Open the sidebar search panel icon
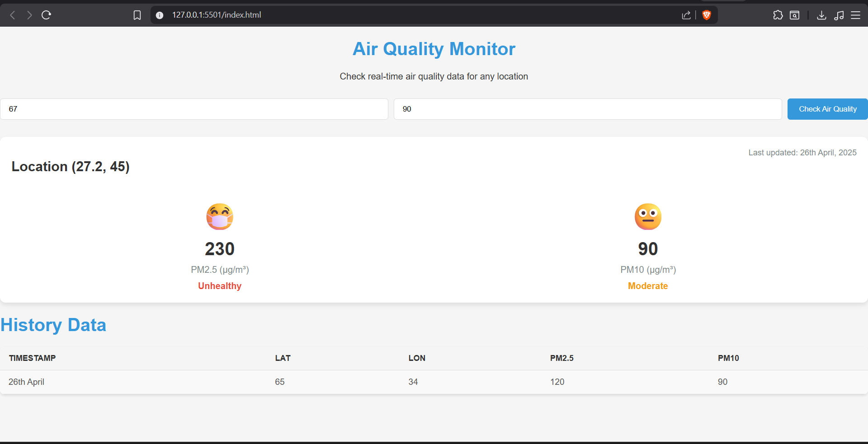Screen dimensions: 868x444 [x=794, y=15]
